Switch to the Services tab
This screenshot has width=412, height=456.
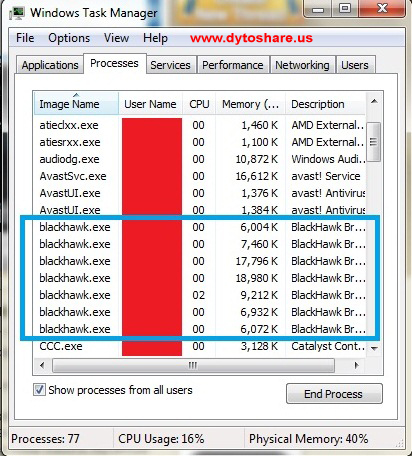170,65
